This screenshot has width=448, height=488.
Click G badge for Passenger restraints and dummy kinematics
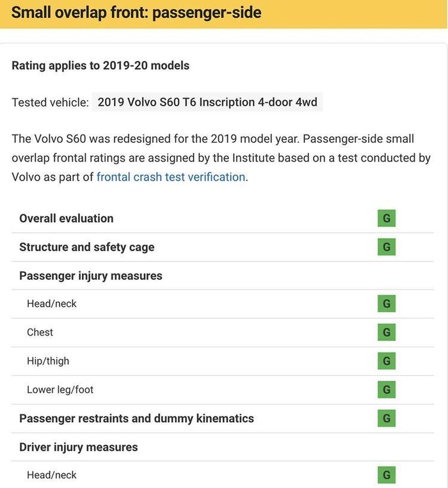tap(386, 418)
